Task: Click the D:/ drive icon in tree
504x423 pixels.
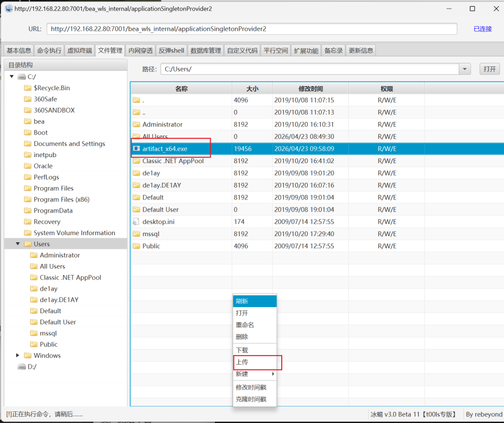Action: [x=21, y=367]
